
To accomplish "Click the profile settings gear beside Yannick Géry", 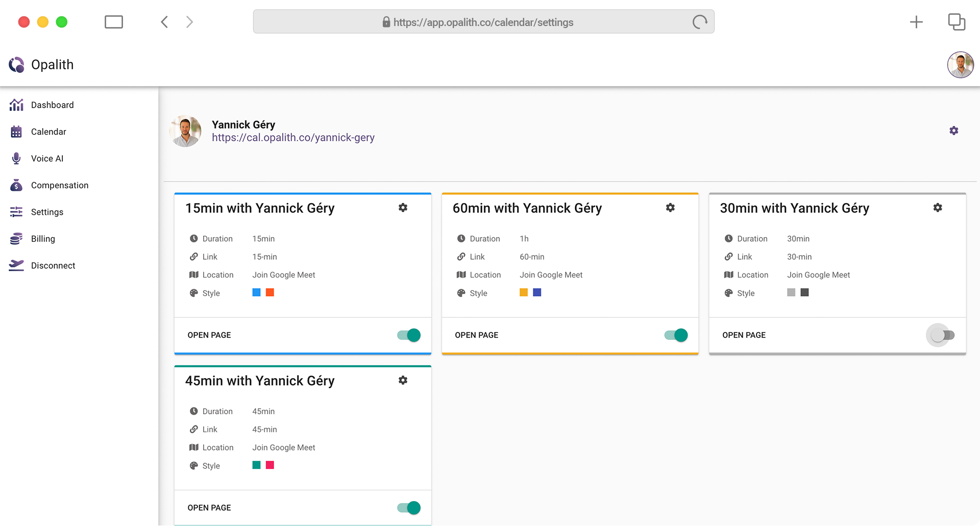I will [x=953, y=131].
